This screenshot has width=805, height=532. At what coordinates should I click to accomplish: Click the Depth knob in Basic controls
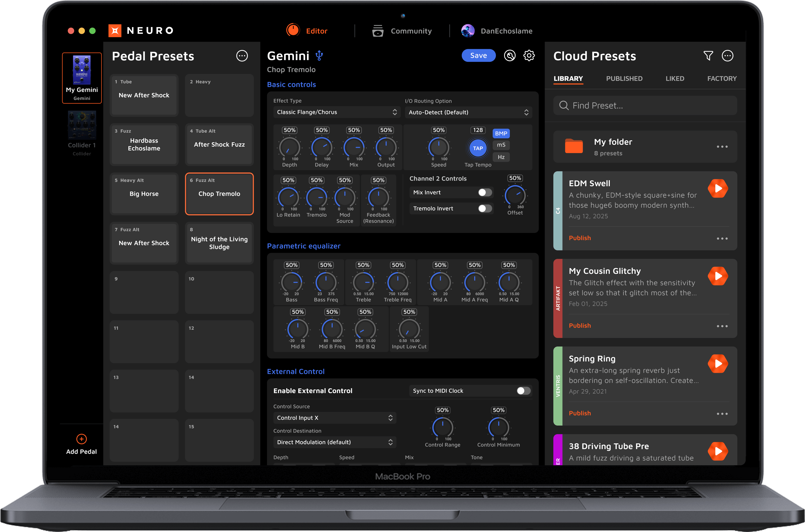click(x=289, y=148)
